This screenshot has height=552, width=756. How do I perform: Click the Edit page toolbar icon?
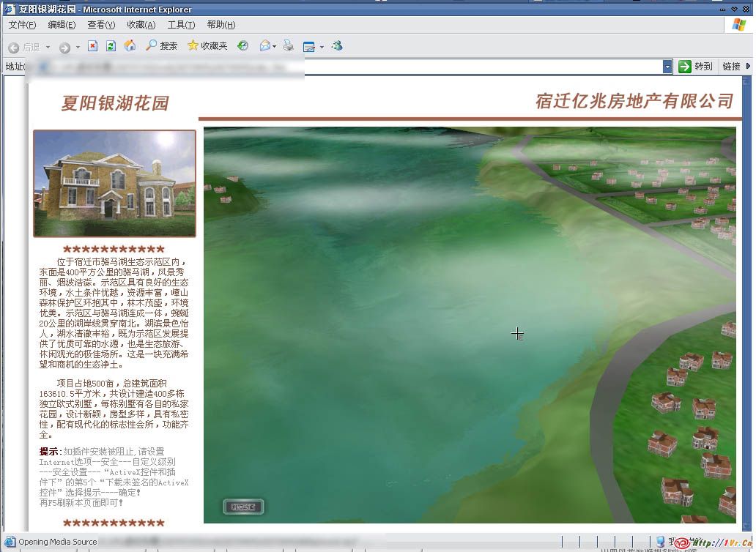tap(308, 46)
